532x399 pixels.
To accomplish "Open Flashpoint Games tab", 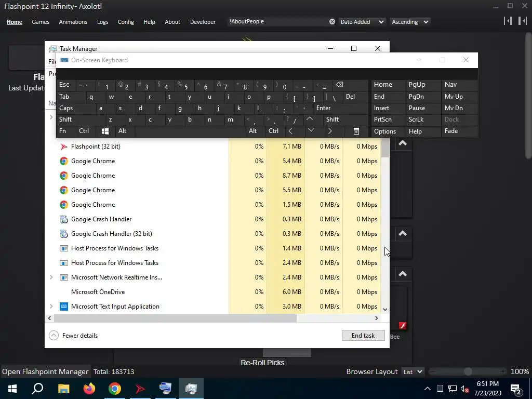I will [x=41, y=22].
